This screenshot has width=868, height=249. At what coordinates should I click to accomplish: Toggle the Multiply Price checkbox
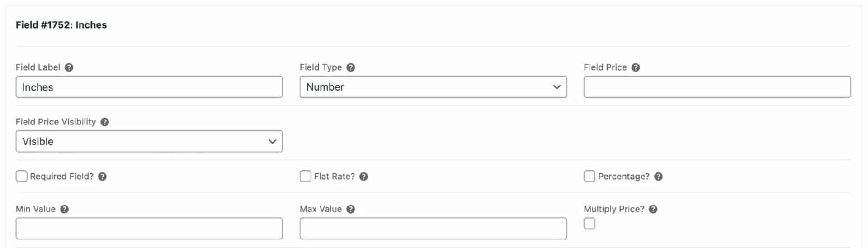[590, 224]
